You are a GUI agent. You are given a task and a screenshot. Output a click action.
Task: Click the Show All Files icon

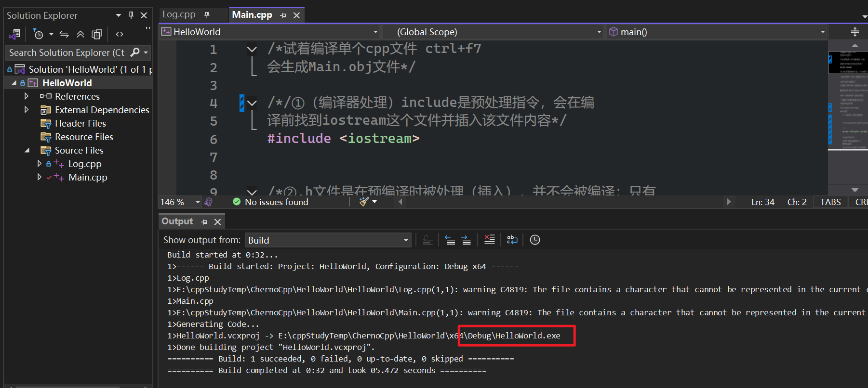[97, 34]
